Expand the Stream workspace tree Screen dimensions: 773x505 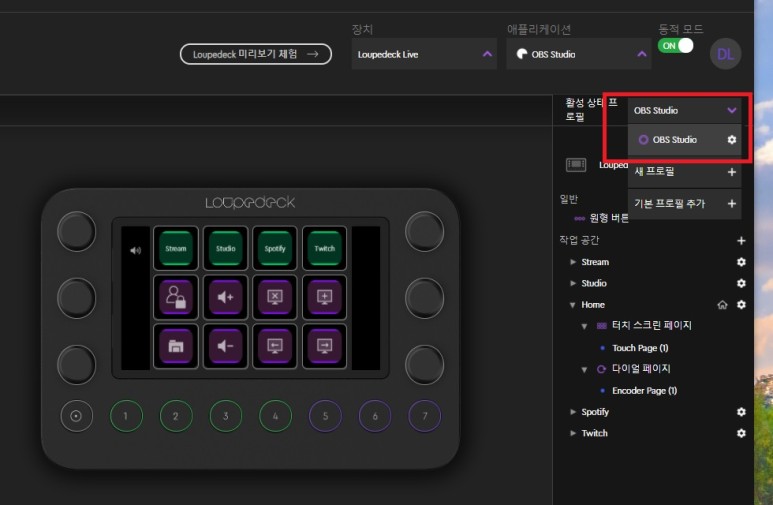(x=573, y=262)
